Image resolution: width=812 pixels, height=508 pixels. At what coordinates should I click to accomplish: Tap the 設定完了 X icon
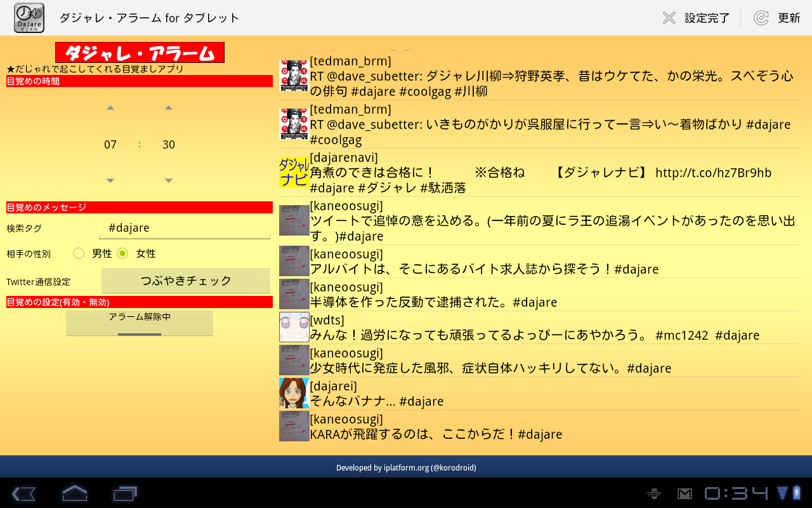pos(669,18)
